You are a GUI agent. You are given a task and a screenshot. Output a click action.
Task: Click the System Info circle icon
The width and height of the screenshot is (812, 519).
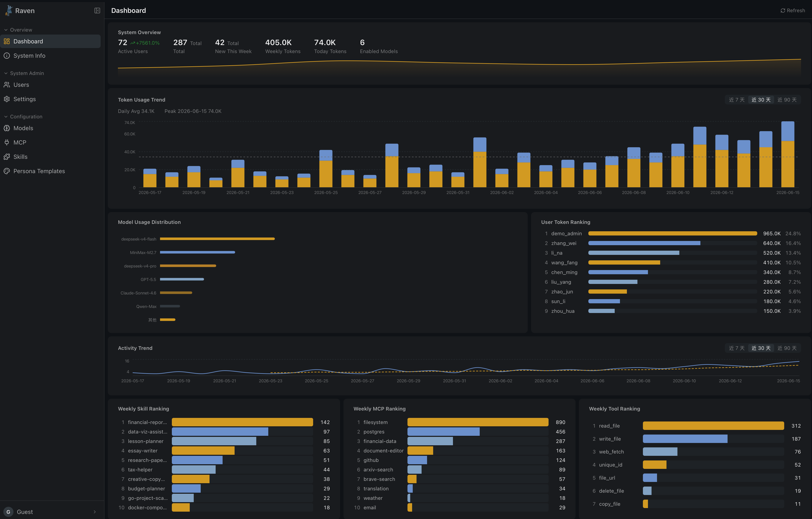coord(7,56)
